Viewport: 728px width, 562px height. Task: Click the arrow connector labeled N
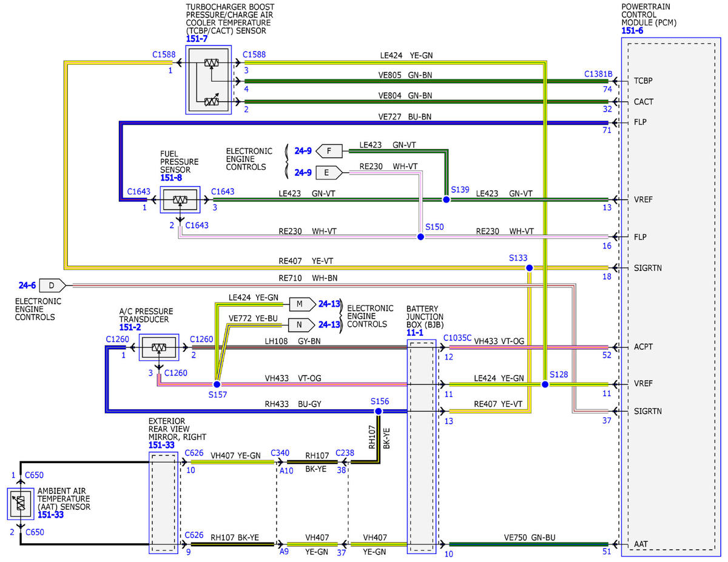pyautogui.click(x=302, y=324)
